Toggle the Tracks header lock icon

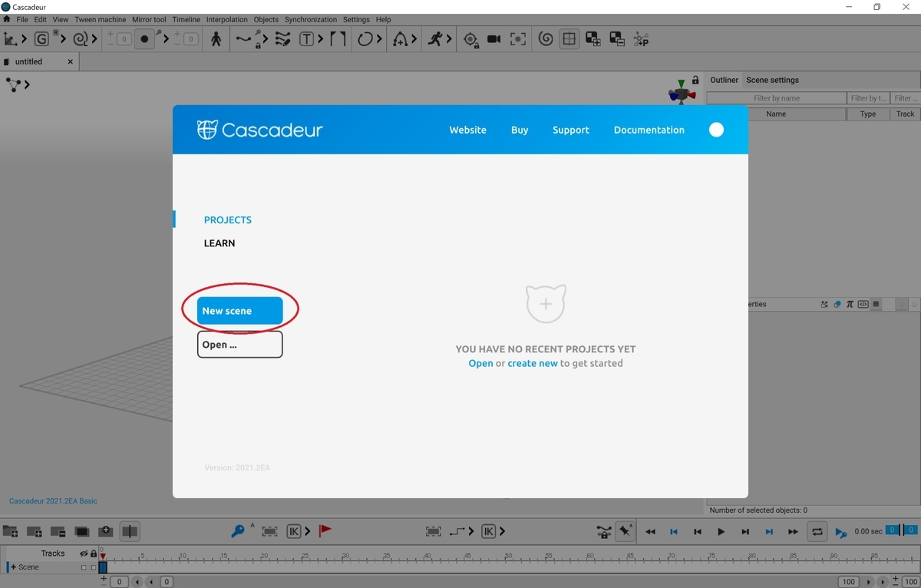[x=94, y=553]
